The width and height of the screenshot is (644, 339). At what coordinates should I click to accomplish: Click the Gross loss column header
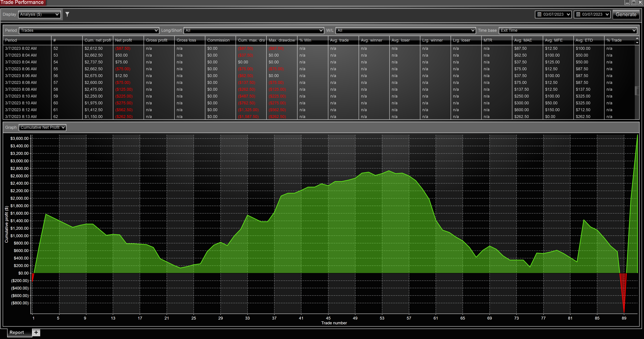pos(190,40)
